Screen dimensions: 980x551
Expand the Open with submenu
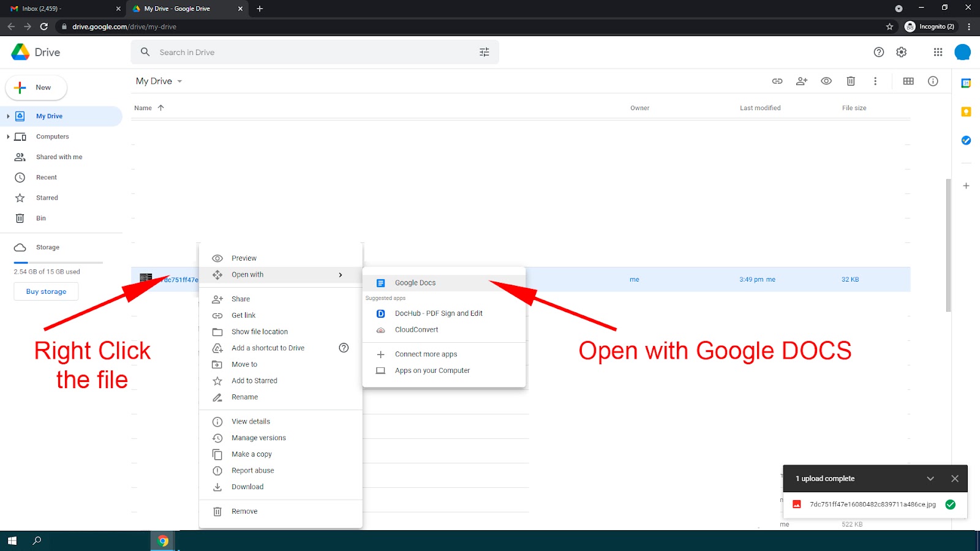coord(281,275)
